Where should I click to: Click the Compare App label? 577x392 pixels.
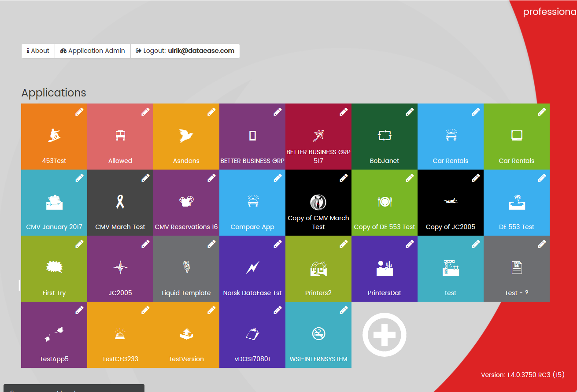coord(252,227)
